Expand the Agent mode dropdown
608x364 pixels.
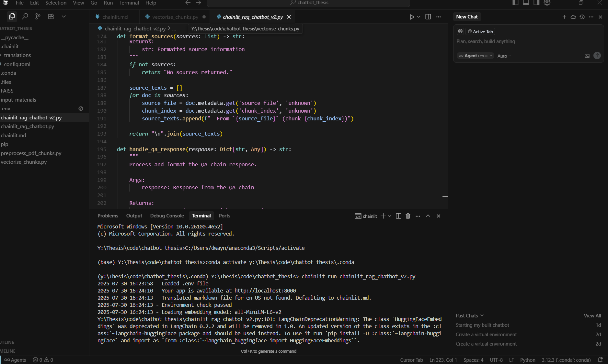[x=475, y=56]
